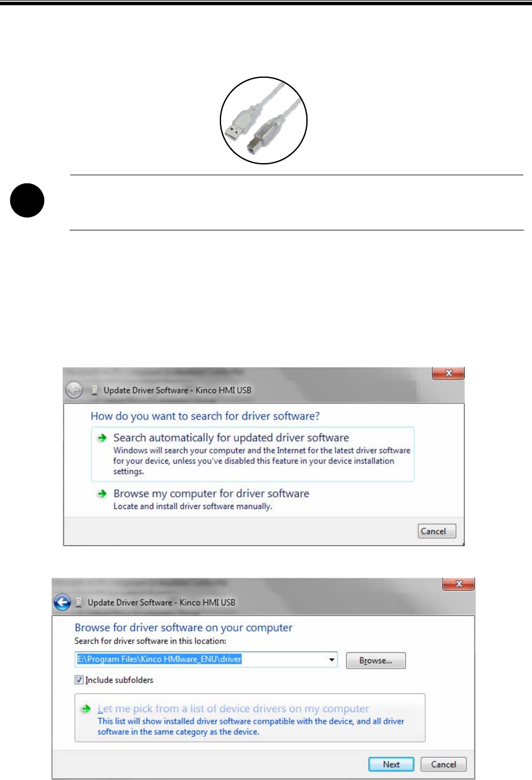Click device icon in Browse for driver dialog title
532x780 pixels.
click(x=79, y=602)
